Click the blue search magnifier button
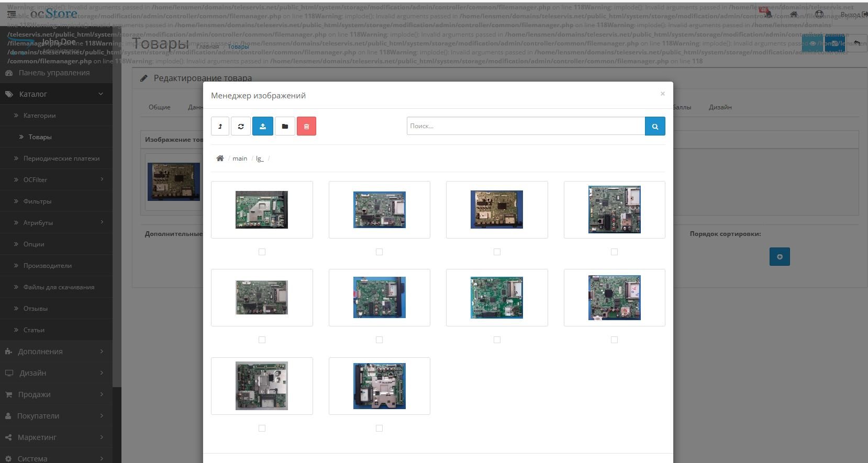Screen dimensions: 868x463 [655, 126]
